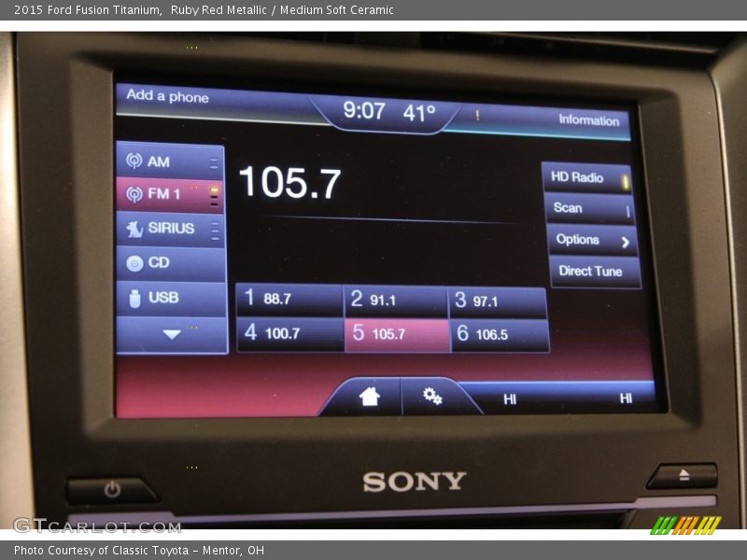Switch to SIRIUS satellite radio
Viewport: 747px width, 560px height.
(x=170, y=229)
